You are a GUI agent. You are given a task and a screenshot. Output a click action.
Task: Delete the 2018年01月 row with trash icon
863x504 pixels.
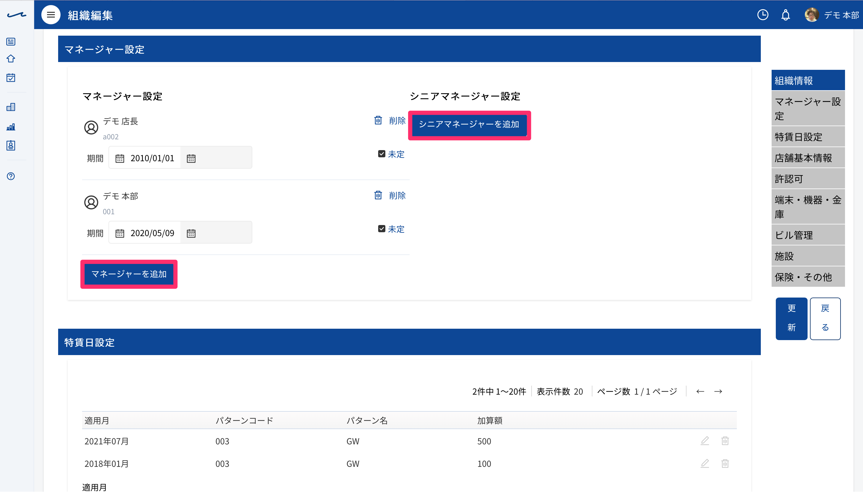[x=725, y=464]
